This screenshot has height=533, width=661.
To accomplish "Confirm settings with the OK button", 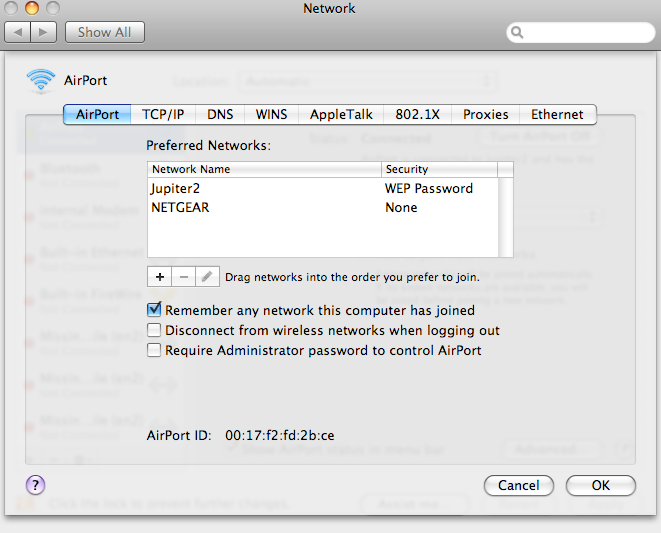I will click(600, 485).
